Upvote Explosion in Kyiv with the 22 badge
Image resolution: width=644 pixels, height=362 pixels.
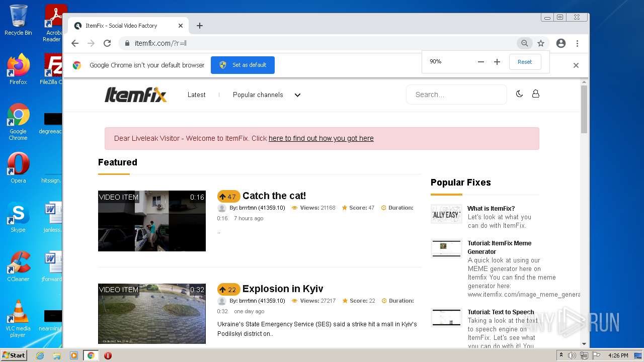[x=228, y=290]
